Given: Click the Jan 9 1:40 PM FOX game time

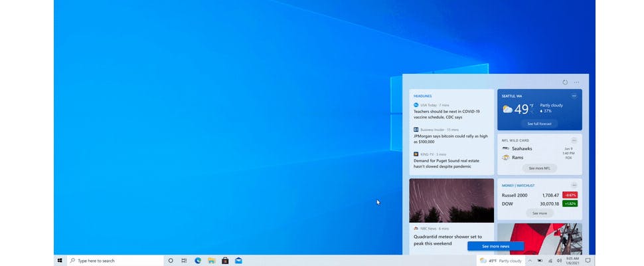Looking at the screenshot, I should tap(568, 153).
